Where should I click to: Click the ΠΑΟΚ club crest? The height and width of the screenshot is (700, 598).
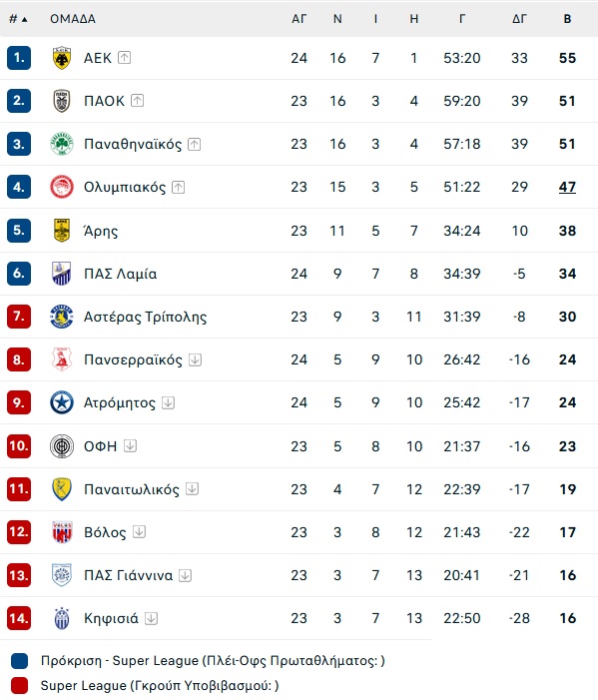click(62, 101)
